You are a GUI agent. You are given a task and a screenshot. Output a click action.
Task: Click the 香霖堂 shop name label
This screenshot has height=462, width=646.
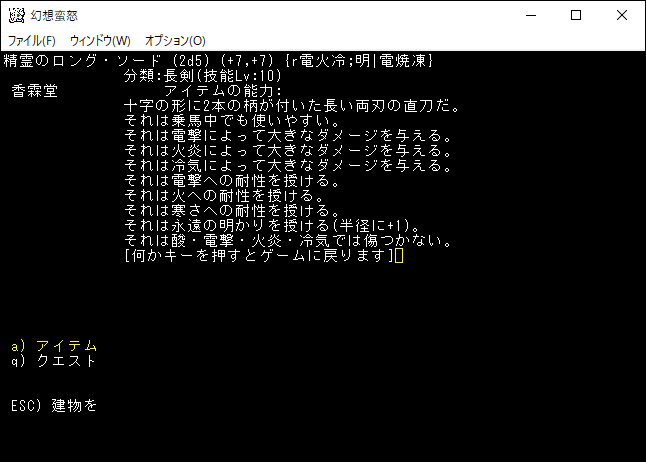35,91
